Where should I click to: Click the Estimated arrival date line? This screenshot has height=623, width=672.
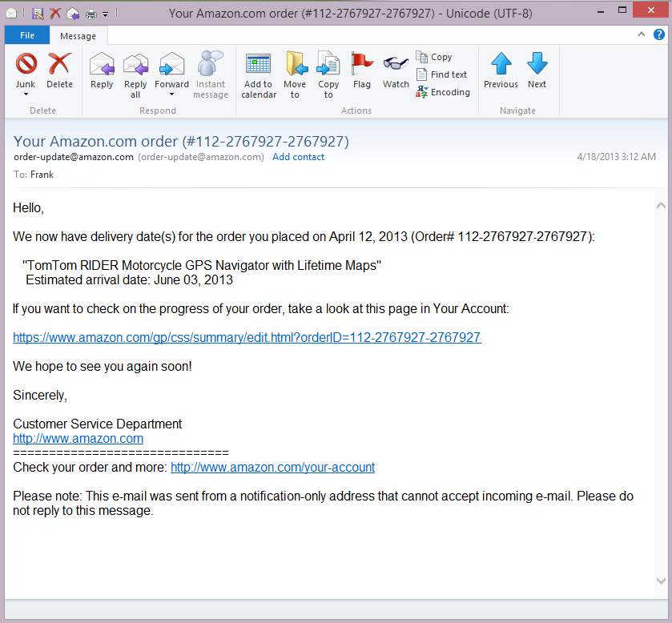tap(129, 279)
